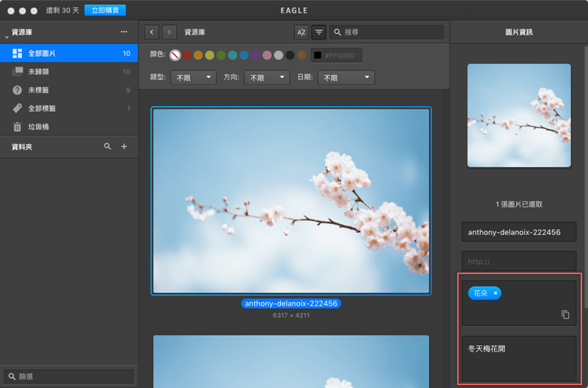Click the A-Z sort icon

301,32
